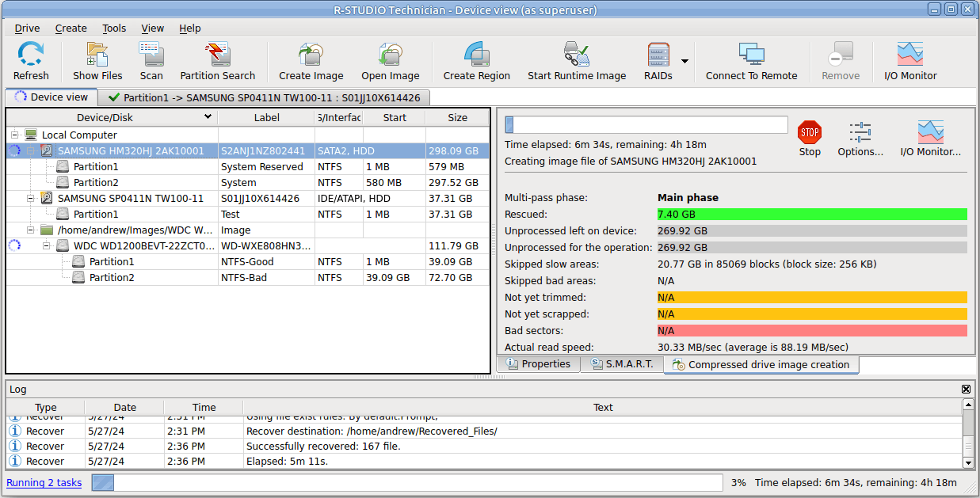
Task: Click the 297.52 GB size cell
Action: coord(457,182)
